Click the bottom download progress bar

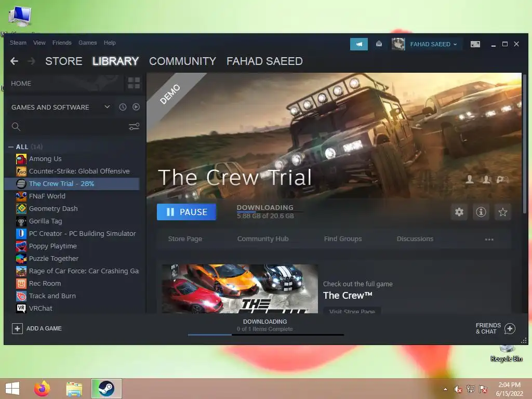[x=266, y=335]
